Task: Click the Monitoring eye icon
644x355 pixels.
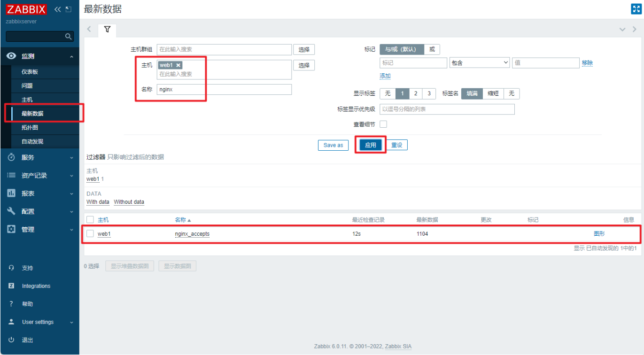Action: tap(12, 56)
